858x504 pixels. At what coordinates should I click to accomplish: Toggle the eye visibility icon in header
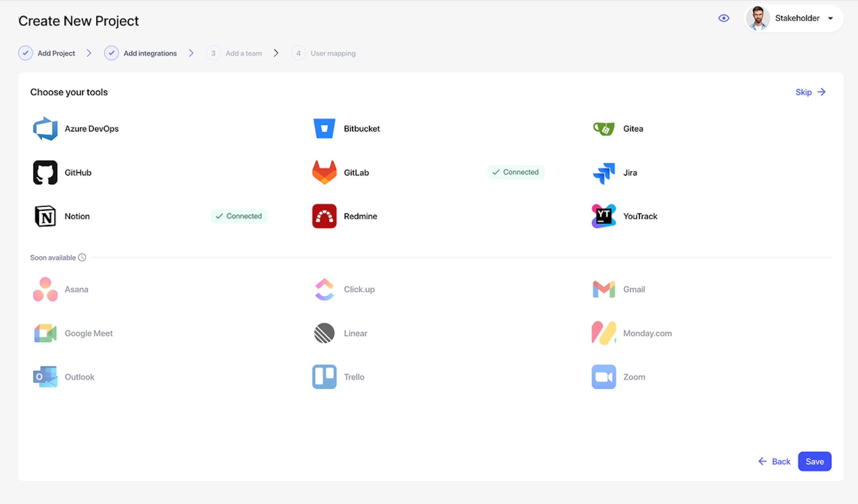coord(723,18)
